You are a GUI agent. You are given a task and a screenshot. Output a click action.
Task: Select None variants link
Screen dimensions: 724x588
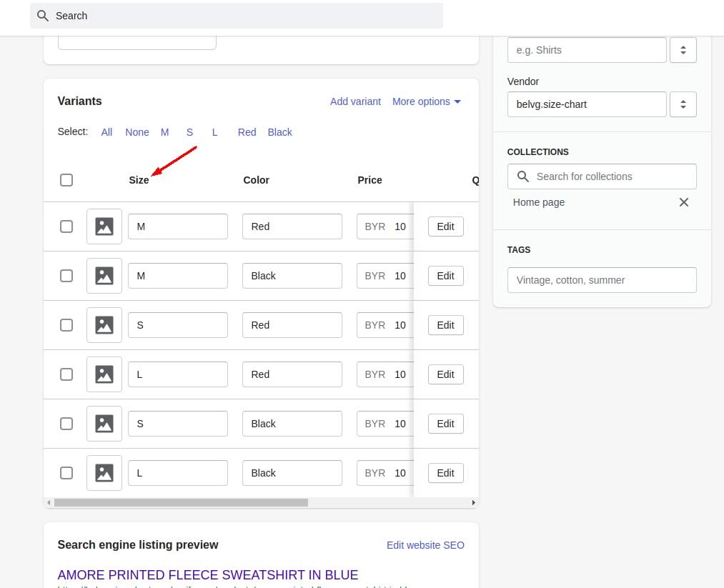coord(137,132)
